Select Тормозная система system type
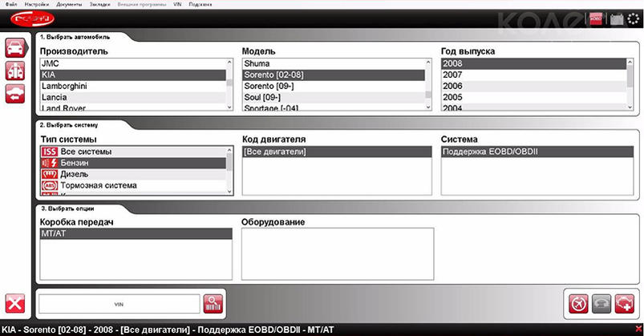Screen dimensions: 644x336 (x=133, y=186)
